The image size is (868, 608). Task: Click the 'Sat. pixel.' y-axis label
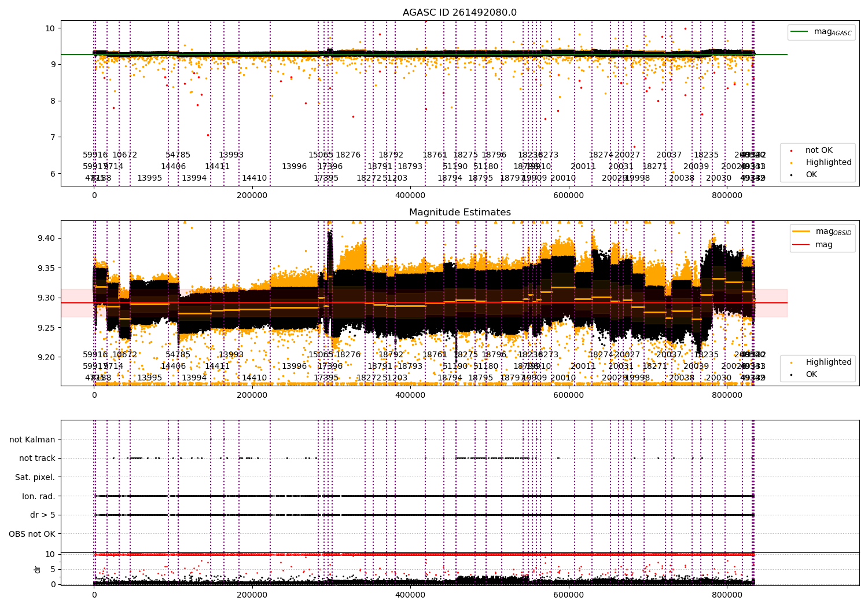click(x=35, y=477)
